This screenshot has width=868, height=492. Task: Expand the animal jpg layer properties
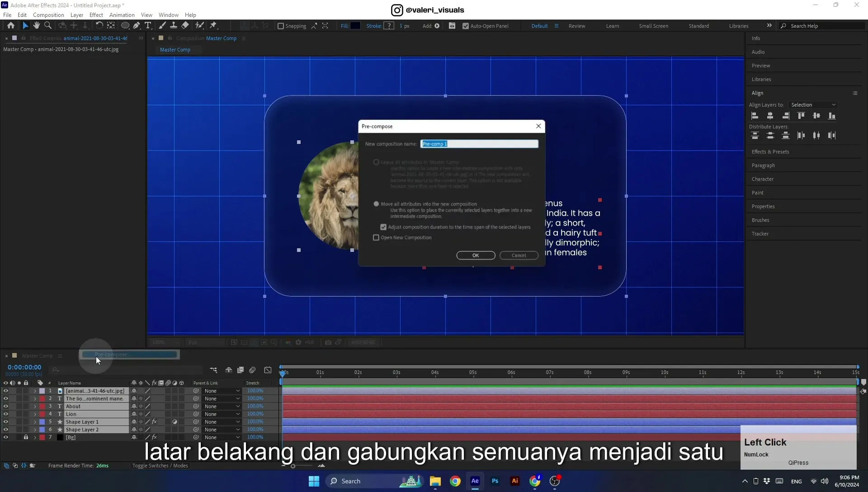click(35, 391)
